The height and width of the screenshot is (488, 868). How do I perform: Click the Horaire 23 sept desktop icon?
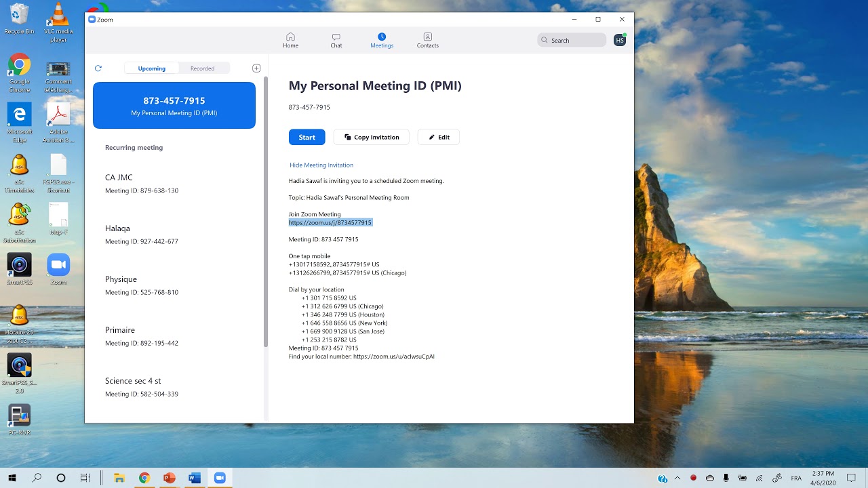[19, 325]
